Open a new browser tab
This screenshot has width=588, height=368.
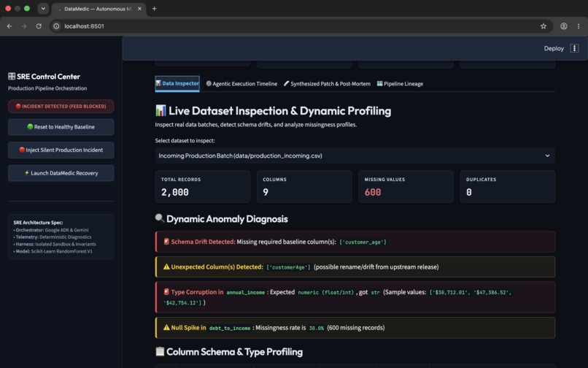coord(154,9)
